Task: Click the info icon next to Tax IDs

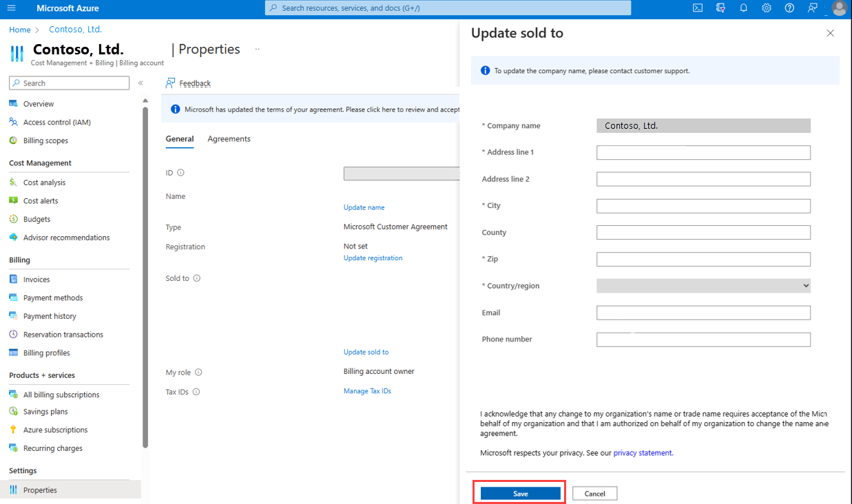Action: tap(196, 392)
